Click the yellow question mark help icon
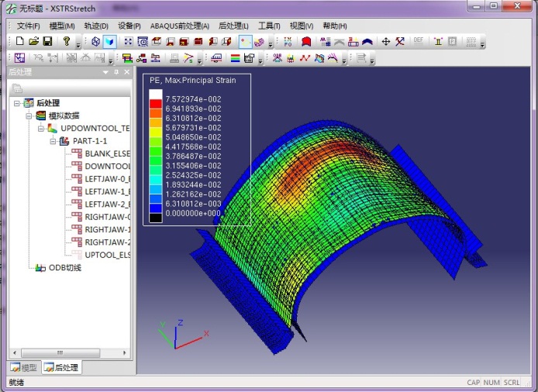The width and height of the screenshot is (538, 392). 67,41
